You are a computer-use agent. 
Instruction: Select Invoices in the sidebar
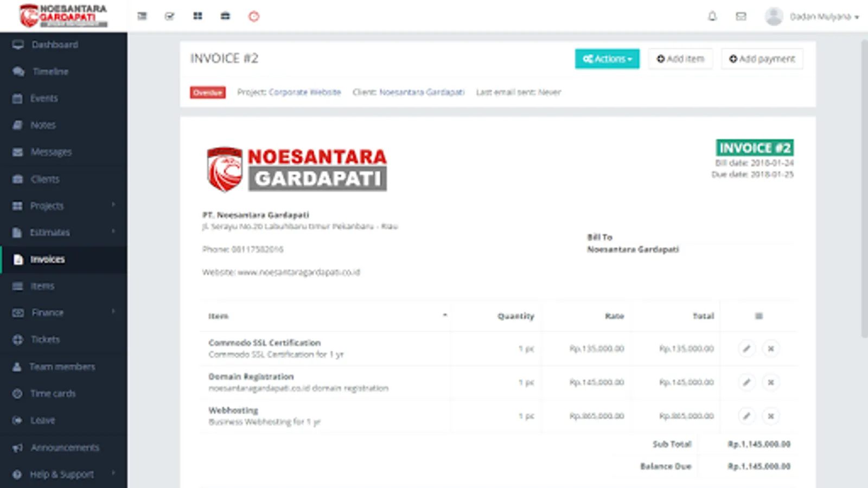point(63,259)
